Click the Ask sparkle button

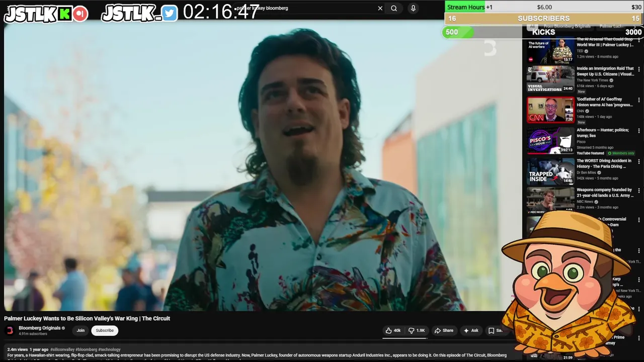coord(471,330)
